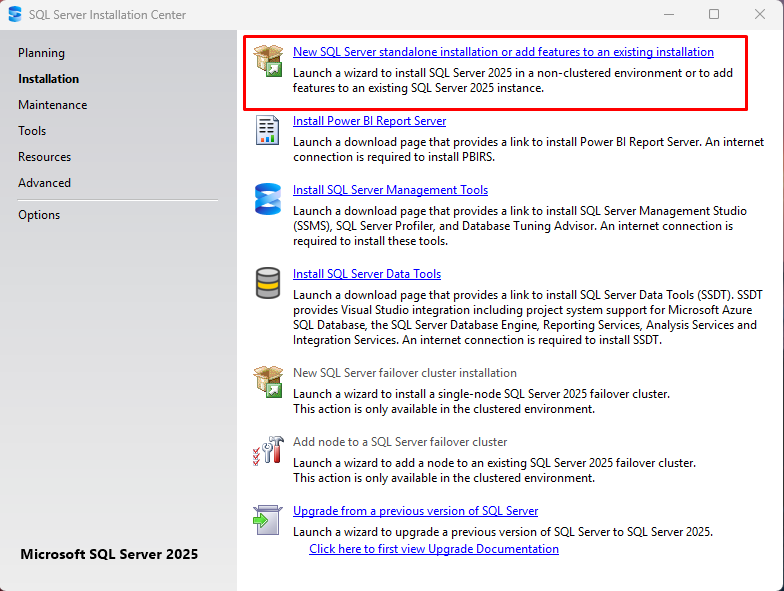Close the SQL Server Installation Center window
784x591 pixels.
[760, 14]
